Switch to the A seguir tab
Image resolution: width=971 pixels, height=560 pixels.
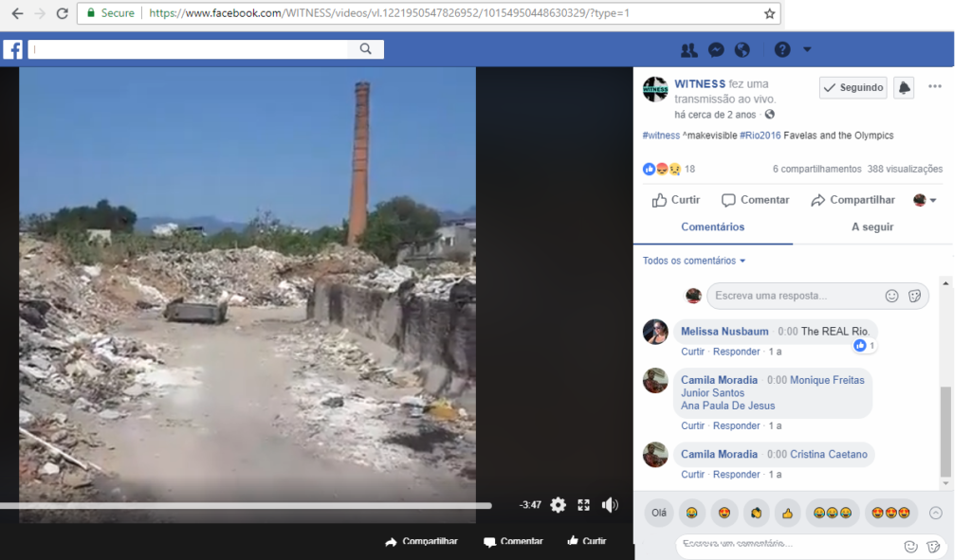[871, 227]
